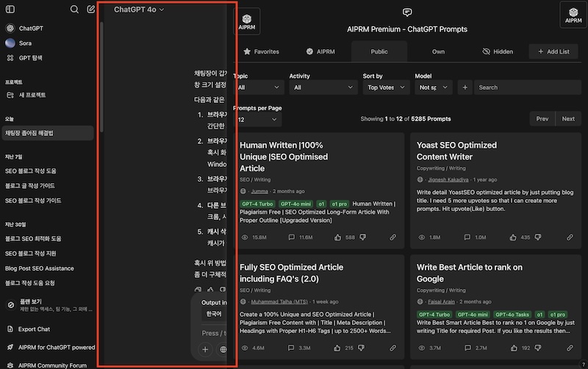Screen dimensions: 588x369
Task: Switch to the Own prompts tab
Action: click(x=438, y=51)
